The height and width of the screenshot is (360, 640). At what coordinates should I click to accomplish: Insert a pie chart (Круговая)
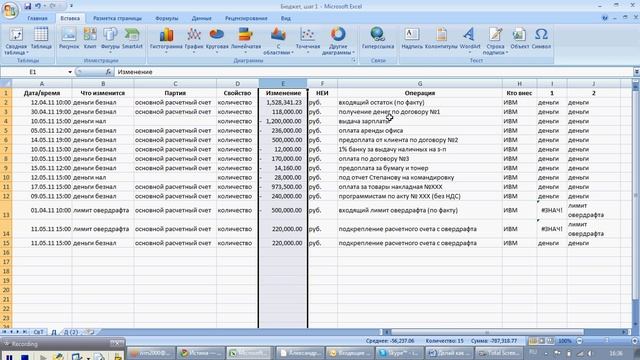tap(217, 40)
